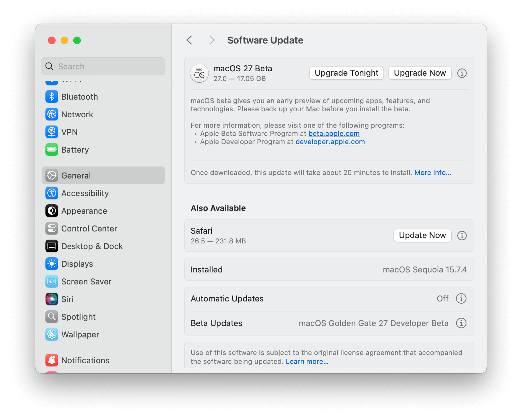The width and height of the screenshot is (522, 420).
Task: Open Wallpaper settings label
Action: [x=80, y=335]
